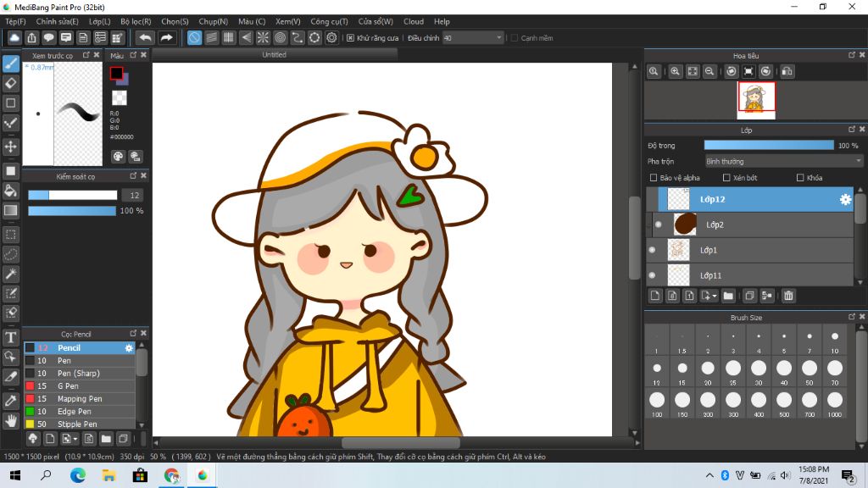This screenshot has height=488, width=868.
Task: Select the Move tool
Action: tap(11, 147)
